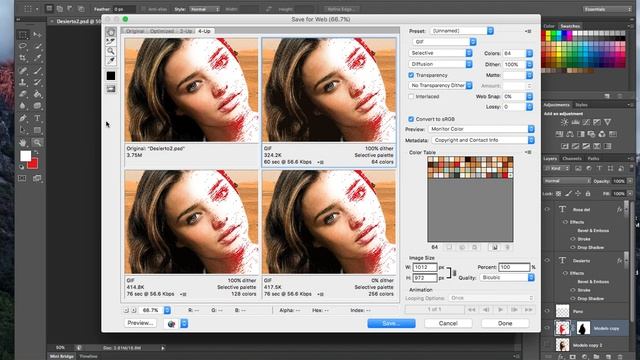The width and height of the screenshot is (640, 360).
Task: Open the Channels panel tab
Action: (x=572, y=158)
